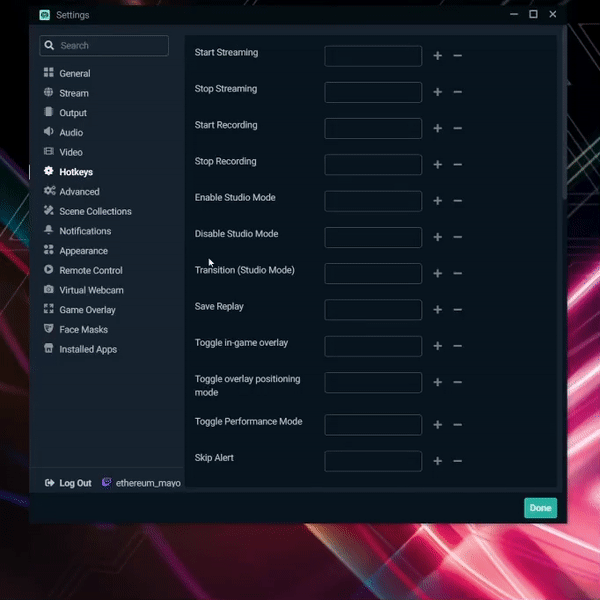Click the Done button

pyautogui.click(x=540, y=508)
